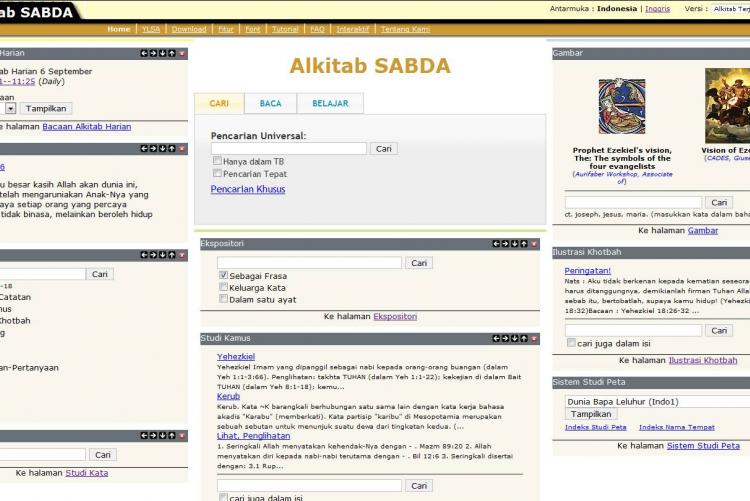Viewport: 750px width, 501px height.
Task: Move the Harian panel down with its arrow
Action: point(163,53)
